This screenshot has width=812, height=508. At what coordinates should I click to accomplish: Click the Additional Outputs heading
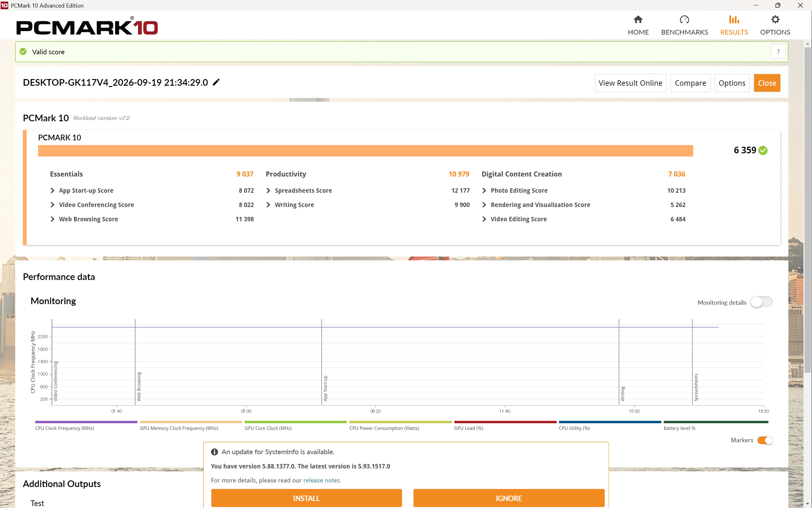point(62,484)
